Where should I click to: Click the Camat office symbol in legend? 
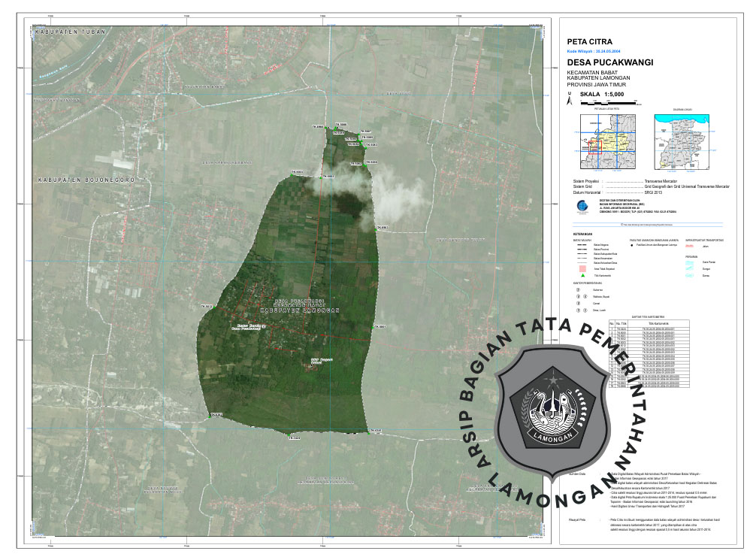point(579,303)
